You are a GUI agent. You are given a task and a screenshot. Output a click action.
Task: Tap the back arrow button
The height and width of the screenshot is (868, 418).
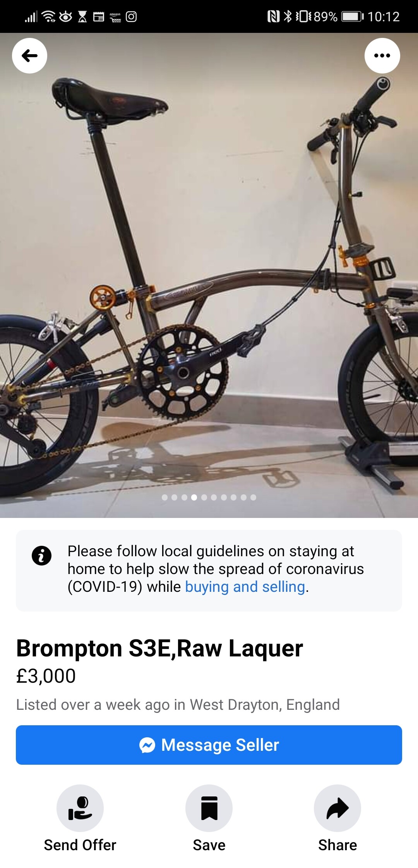point(30,56)
